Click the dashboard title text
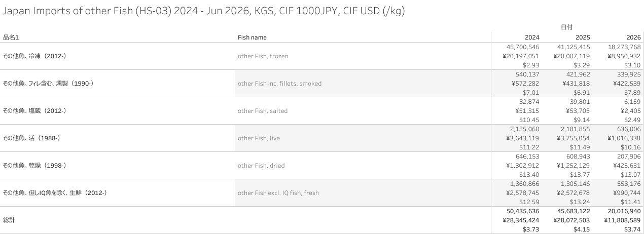 pyautogui.click(x=203, y=12)
